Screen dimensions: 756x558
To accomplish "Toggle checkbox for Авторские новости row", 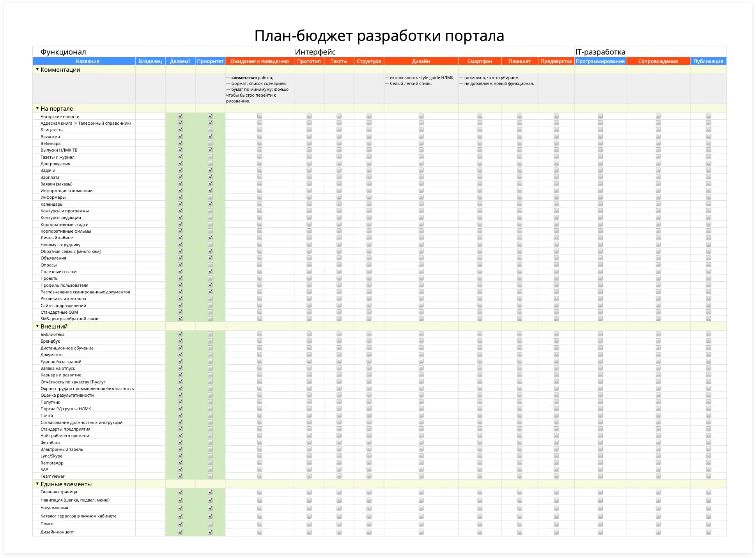I will (x=179, y=117).
